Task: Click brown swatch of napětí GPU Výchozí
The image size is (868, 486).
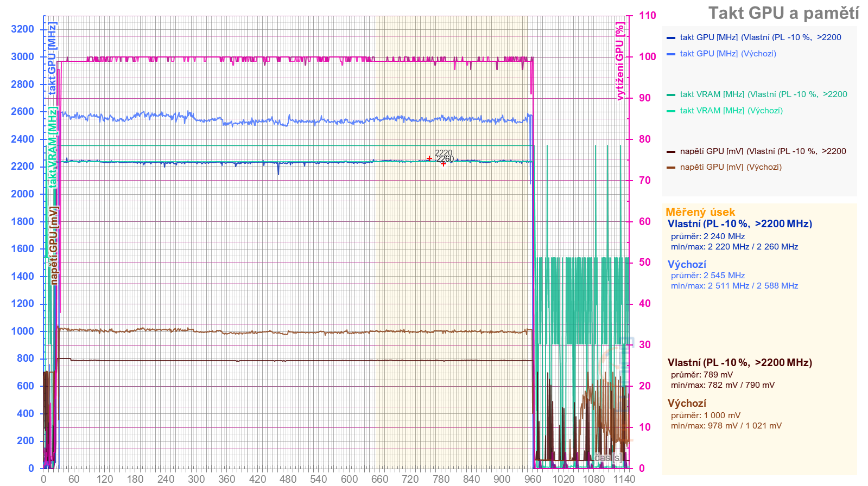Action: (x=670, y=168)
